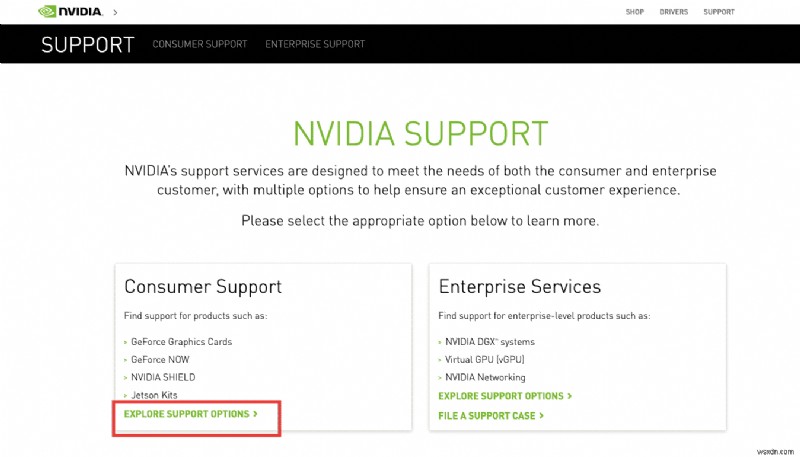This screenshot has width=800, height=457.
Task: Click the SUPPORT title in black bar
Action: (88, 44)
